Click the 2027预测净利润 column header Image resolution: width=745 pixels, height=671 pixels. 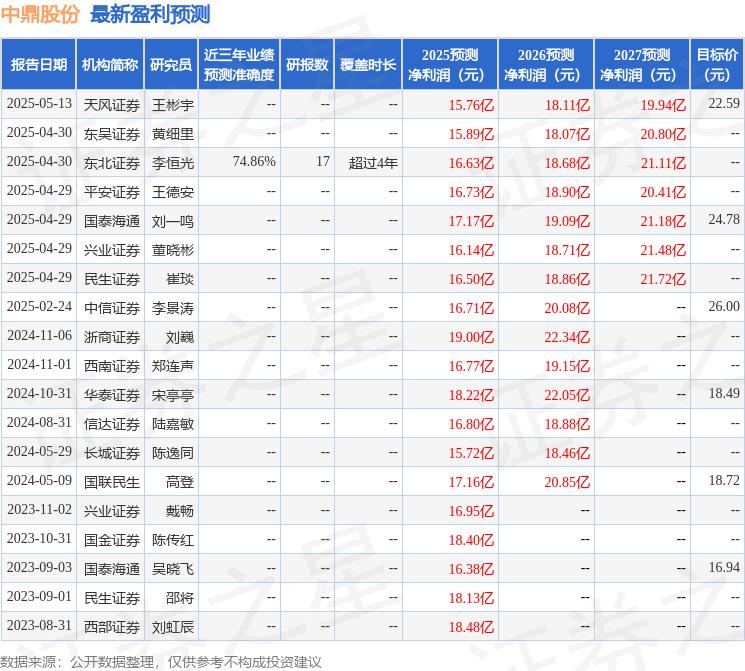642,65
